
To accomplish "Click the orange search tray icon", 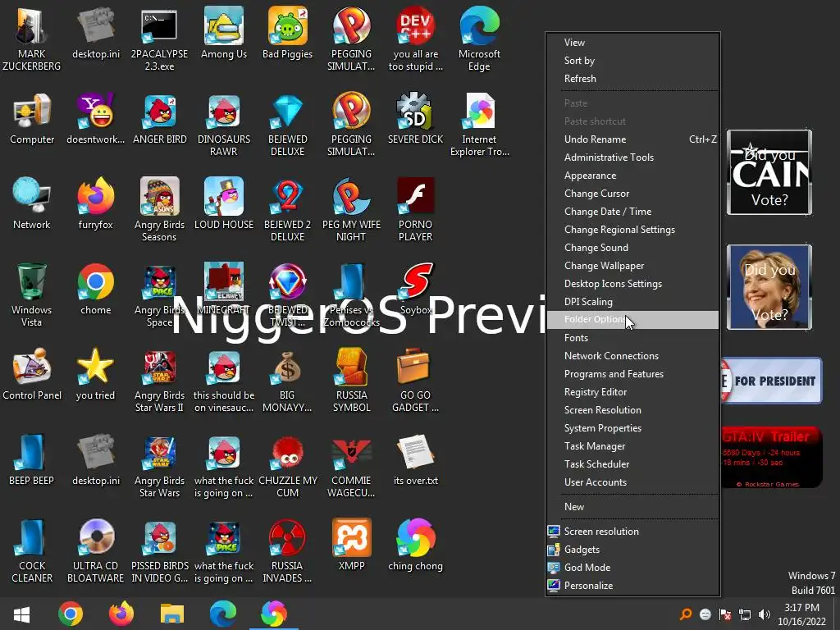I will 686,614.
